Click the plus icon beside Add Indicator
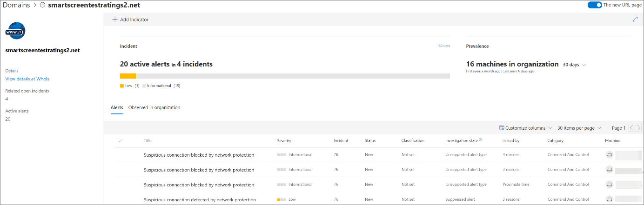Image resolution: width=644 pixels, height=205 pixels. pyautogui.click(x=115, y=20)
